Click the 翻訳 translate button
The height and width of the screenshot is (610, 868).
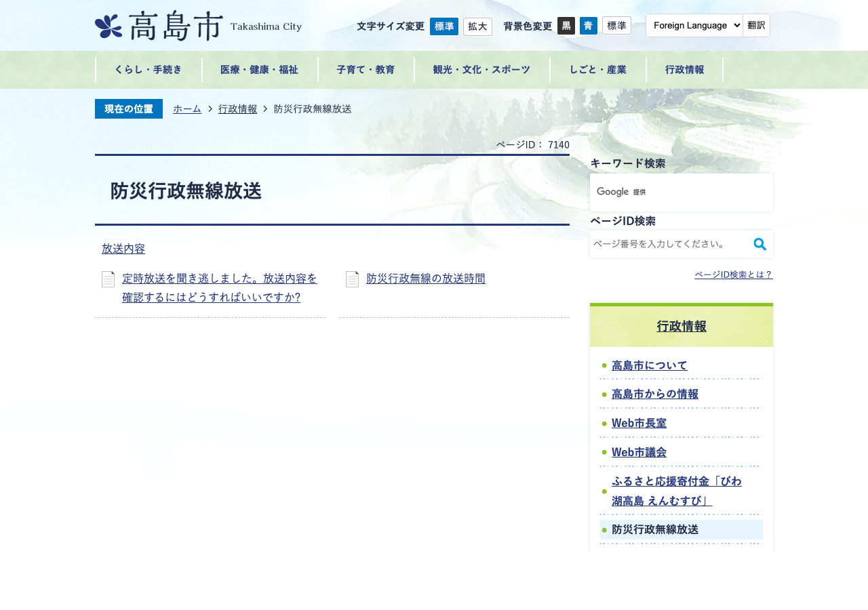(756, 25)
